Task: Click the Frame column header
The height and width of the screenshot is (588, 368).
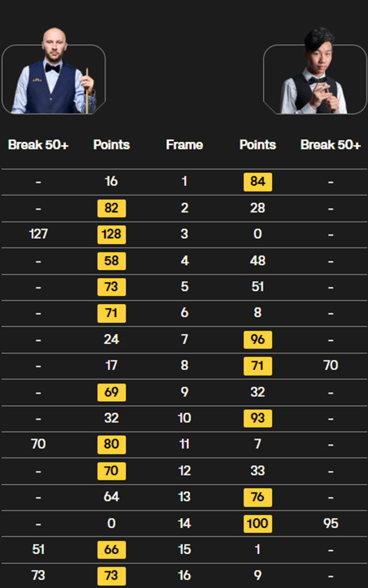Action: 184,145
